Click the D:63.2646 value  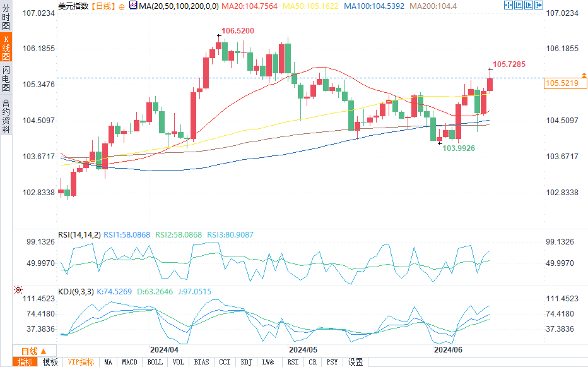155,291
